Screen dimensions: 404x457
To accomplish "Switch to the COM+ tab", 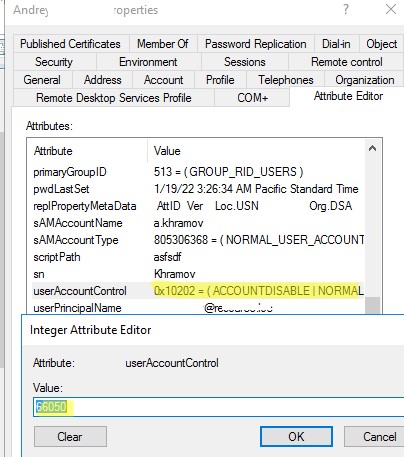I will coord(252,98).
